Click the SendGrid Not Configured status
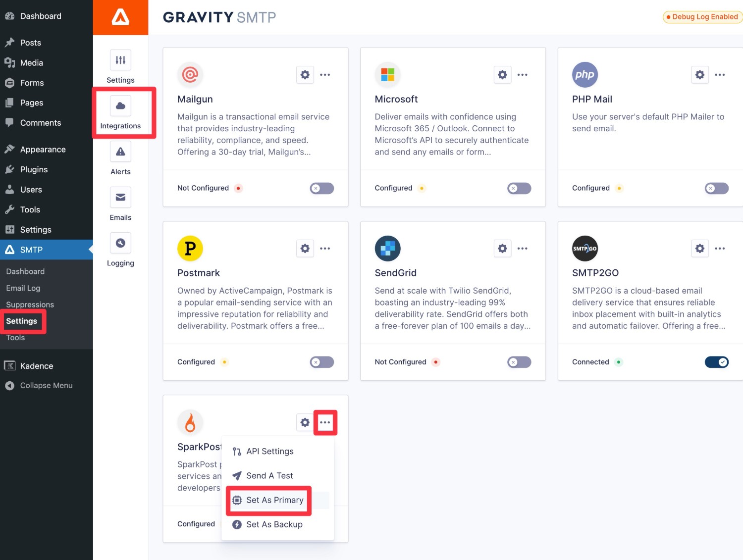Viewport: 743px width, 560px height. (x=401, y=362)
